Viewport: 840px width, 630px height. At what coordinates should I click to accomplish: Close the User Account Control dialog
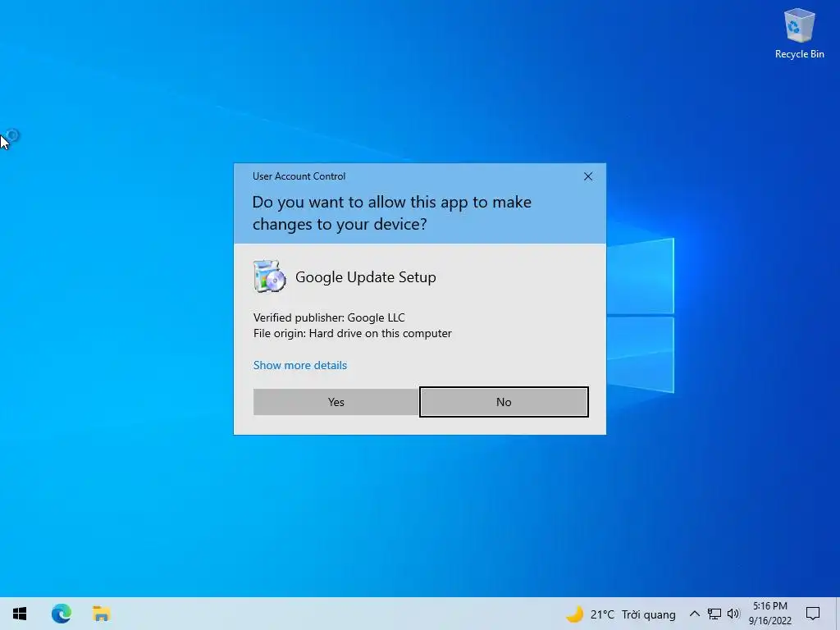pyautogui.click(x=587, y=176)
